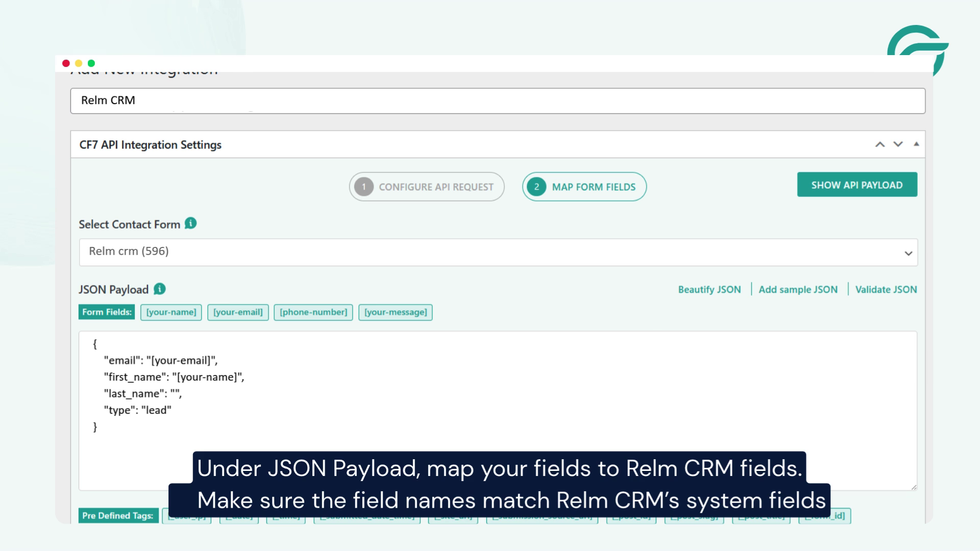Move the settings panel up with the arrow
Image resolution: width=980 pixels, height=551 pixels.
(x=880, y=144)
